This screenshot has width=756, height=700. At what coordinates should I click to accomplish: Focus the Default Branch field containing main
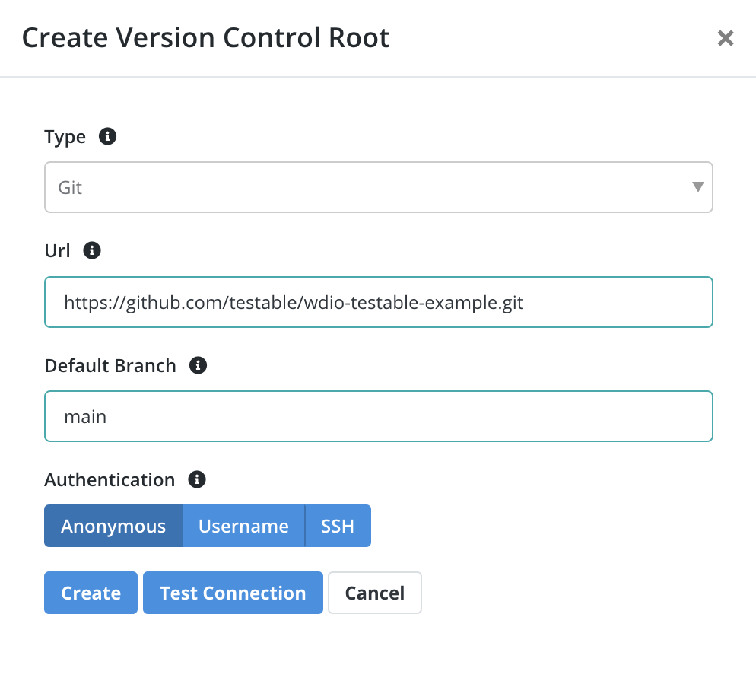click(x=379, y=416)
